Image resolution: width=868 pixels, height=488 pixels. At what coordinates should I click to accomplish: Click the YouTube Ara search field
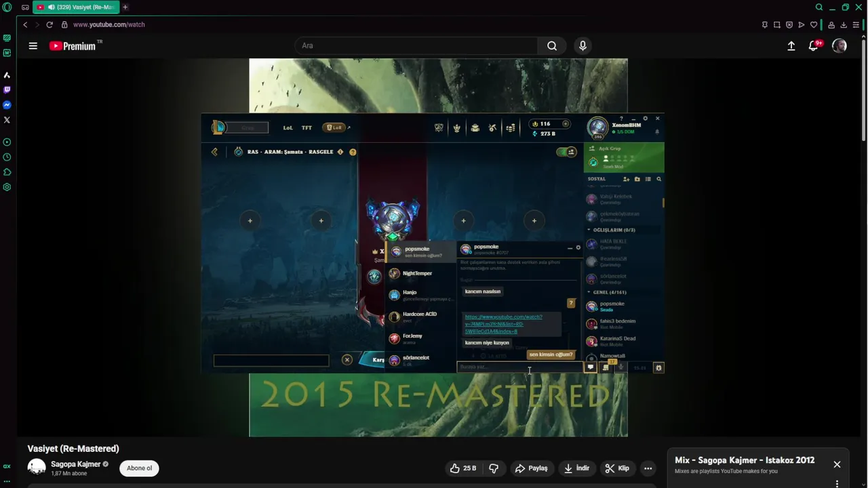coord(416,46)
